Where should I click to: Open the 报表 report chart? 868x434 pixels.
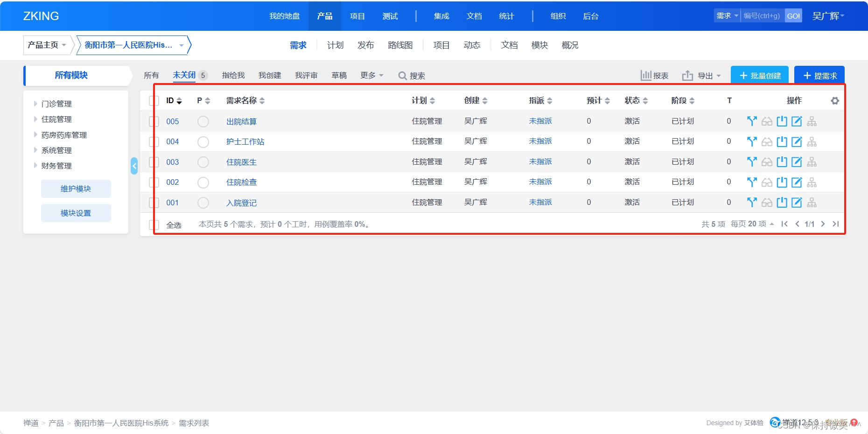(654, 76)
